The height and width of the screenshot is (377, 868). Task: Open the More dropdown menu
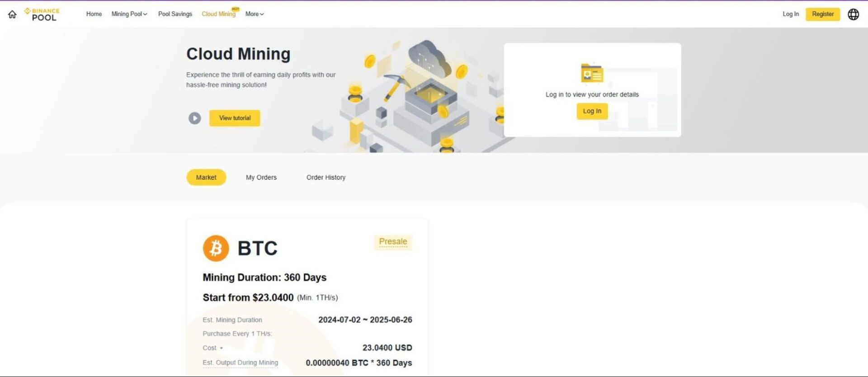pos(254,14)
